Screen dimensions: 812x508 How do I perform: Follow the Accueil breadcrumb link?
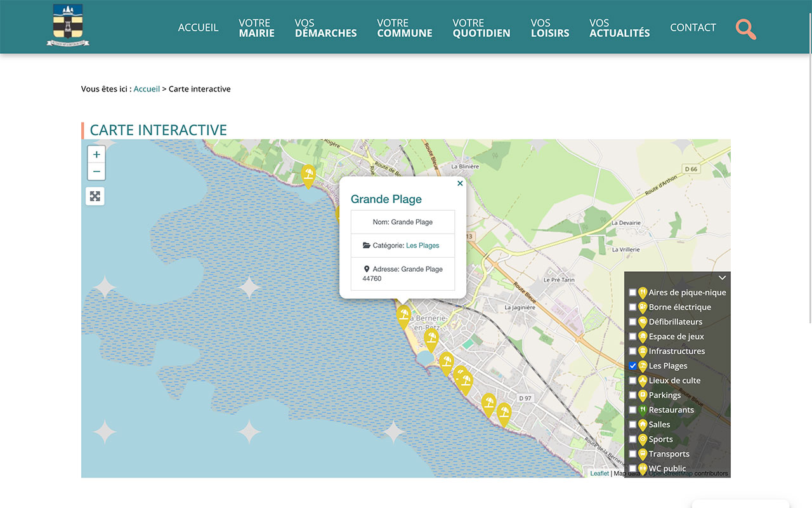coord(147,89)
